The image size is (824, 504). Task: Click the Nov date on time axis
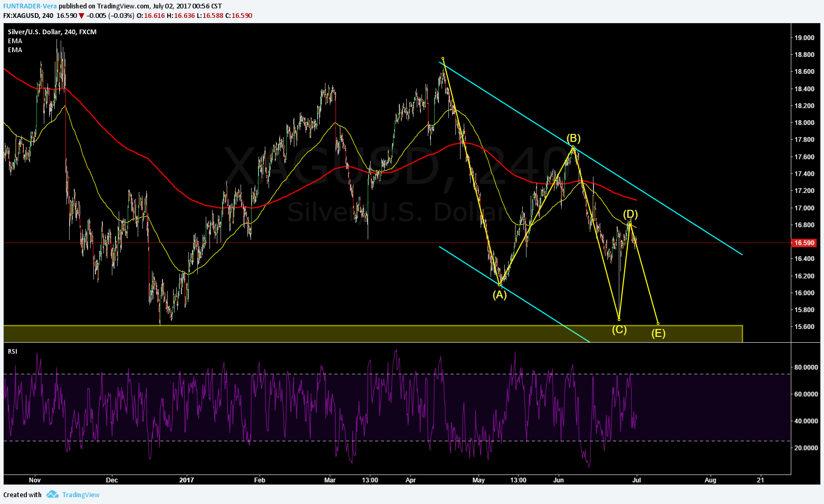(x=35, y=480)
